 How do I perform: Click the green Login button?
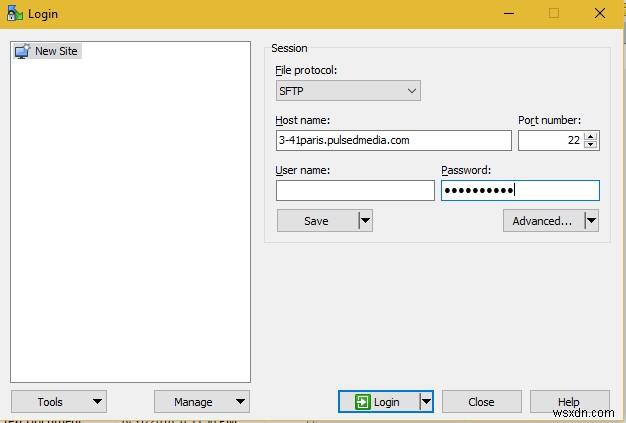[378, 401]
